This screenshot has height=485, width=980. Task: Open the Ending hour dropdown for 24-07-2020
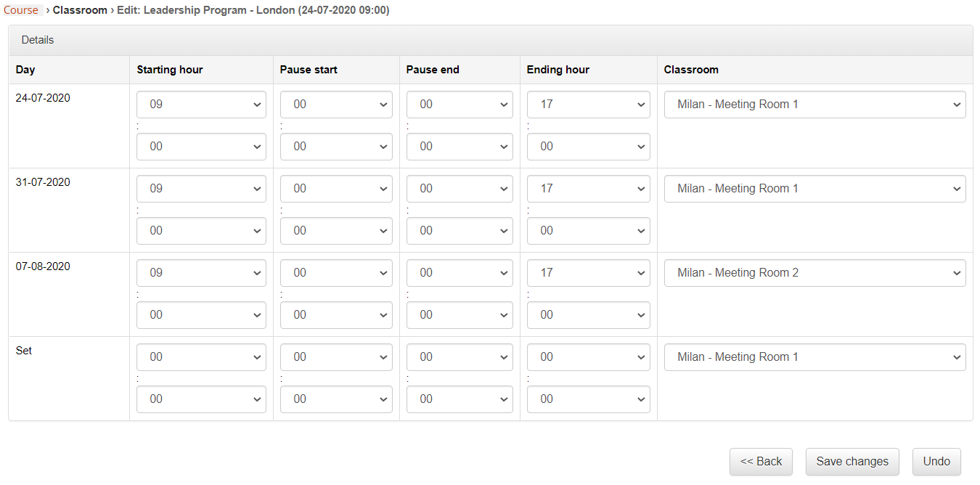[x=588, y=104]
